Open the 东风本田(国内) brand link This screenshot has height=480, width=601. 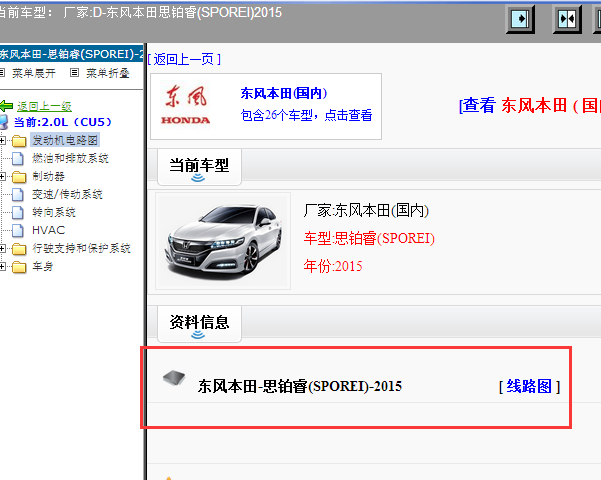tap(284, 93)
